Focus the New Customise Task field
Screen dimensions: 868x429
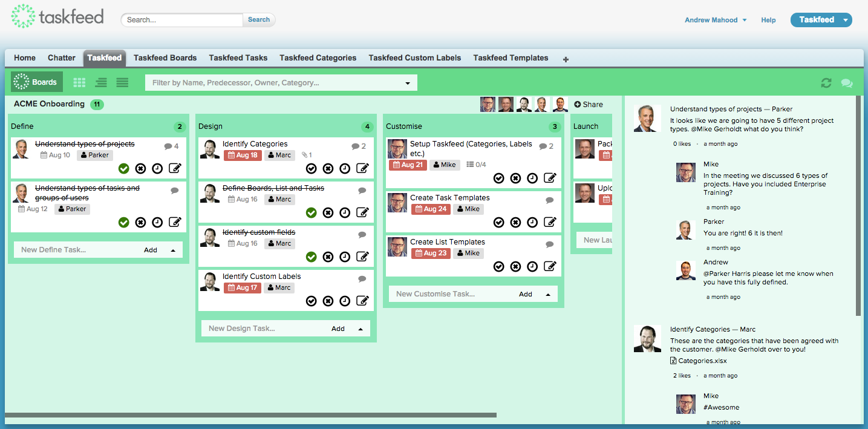point(452,294)
